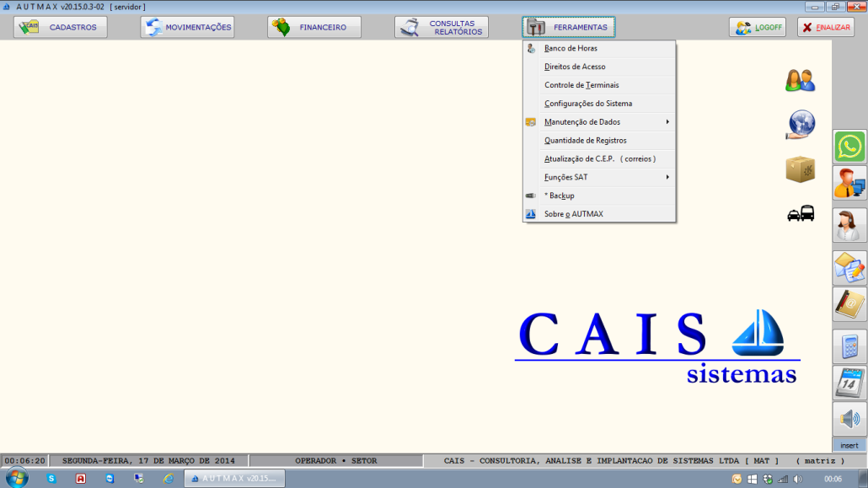Click the OPERADOR • SETOR status field
Image resolution: width=868 pixels, height=488 pixels.
click(x=336, y=461)
